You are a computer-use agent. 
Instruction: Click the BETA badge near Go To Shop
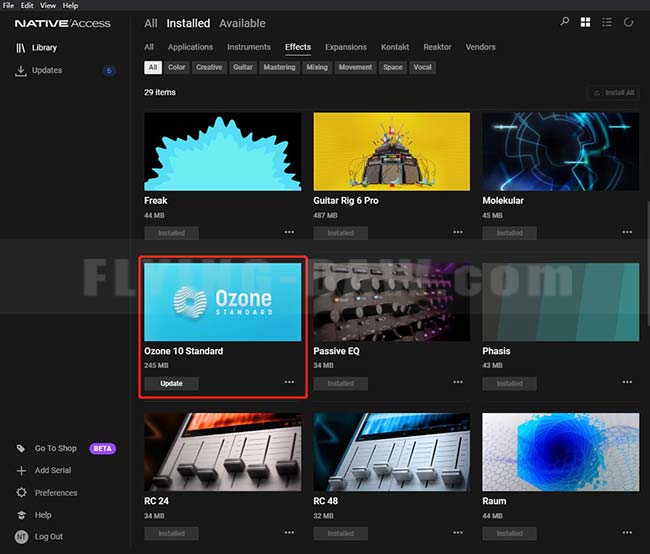pos(102,448)
